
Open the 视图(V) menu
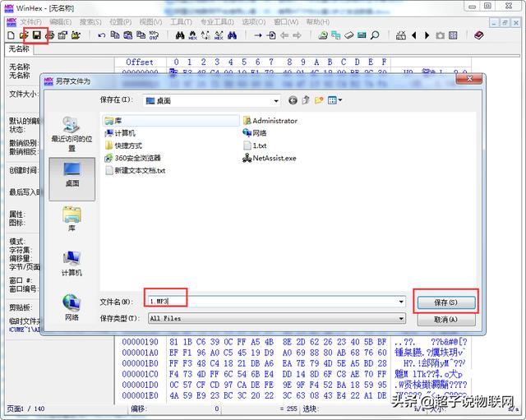(150, 22)
